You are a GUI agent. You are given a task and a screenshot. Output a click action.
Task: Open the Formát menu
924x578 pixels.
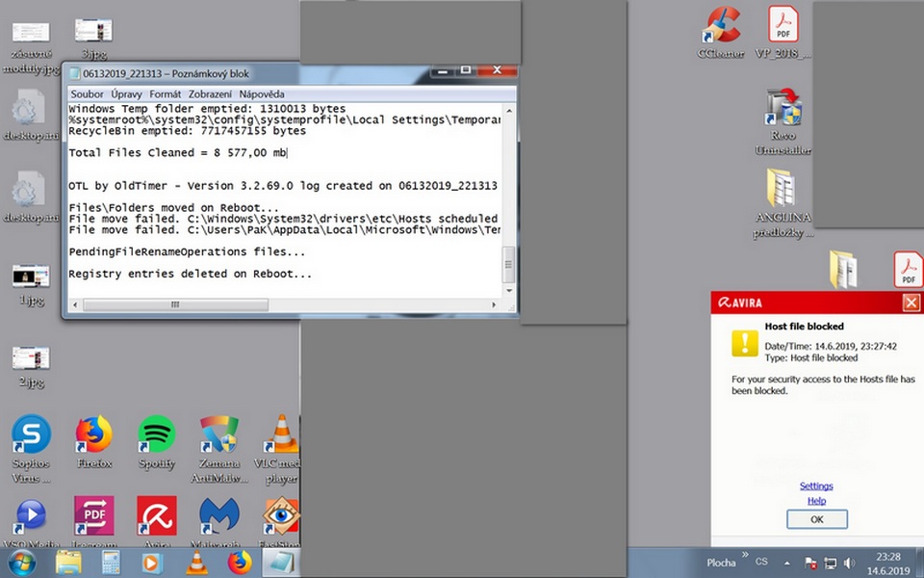(166, 94)
